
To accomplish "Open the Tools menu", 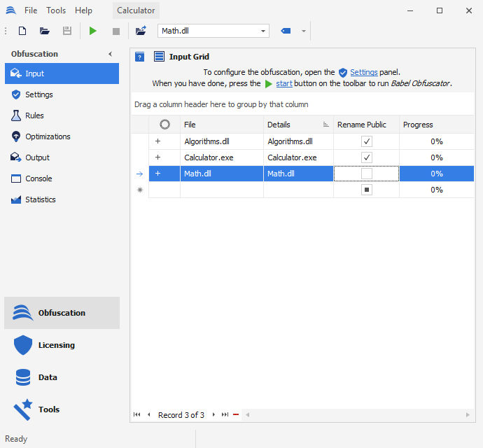I will pyautogui.click(x=56, y=10).
